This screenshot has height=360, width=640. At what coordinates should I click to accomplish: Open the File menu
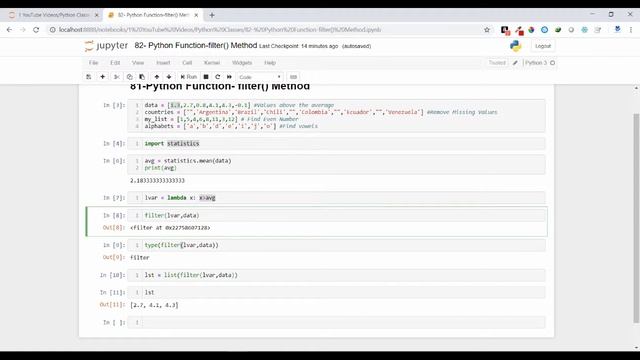93,63
